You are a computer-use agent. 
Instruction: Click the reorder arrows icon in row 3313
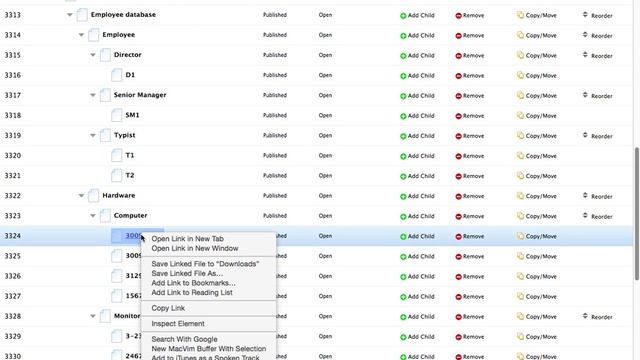pos(585,15)
